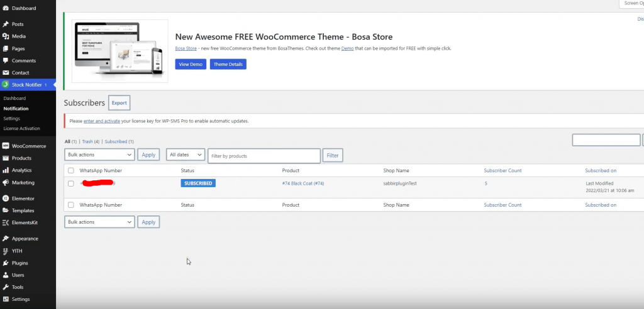Click the Pages icon in sidebar
Screen dimensions: 644x309
(x=5, y=48)
